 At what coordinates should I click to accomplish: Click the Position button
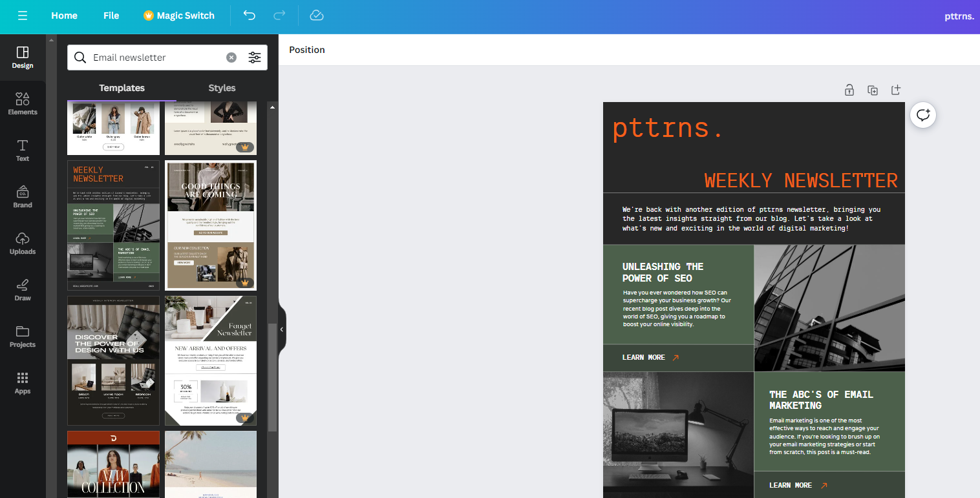coord(307,50)
